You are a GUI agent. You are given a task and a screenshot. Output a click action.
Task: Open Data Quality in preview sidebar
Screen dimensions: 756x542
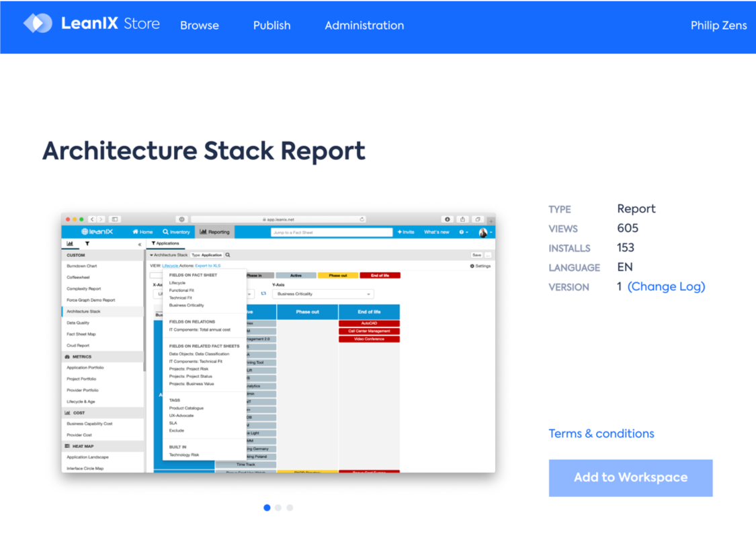pyautogui.click(x=78, y=323)
